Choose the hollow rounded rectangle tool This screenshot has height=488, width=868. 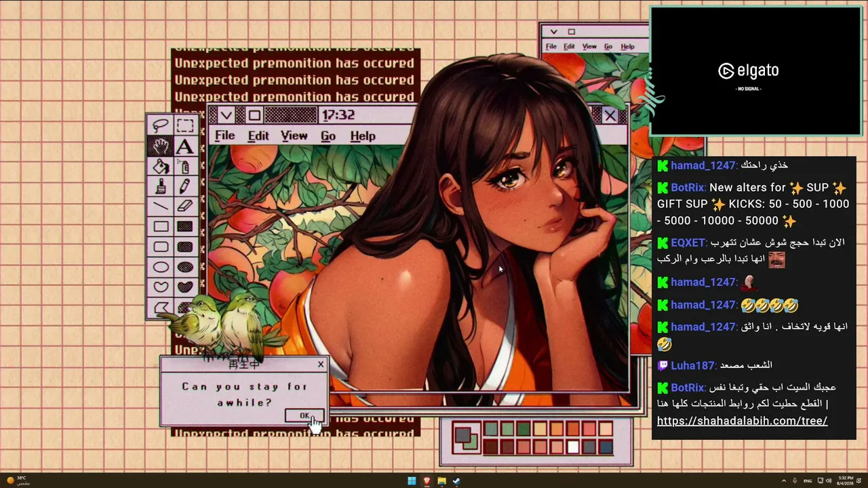[161, 247]
